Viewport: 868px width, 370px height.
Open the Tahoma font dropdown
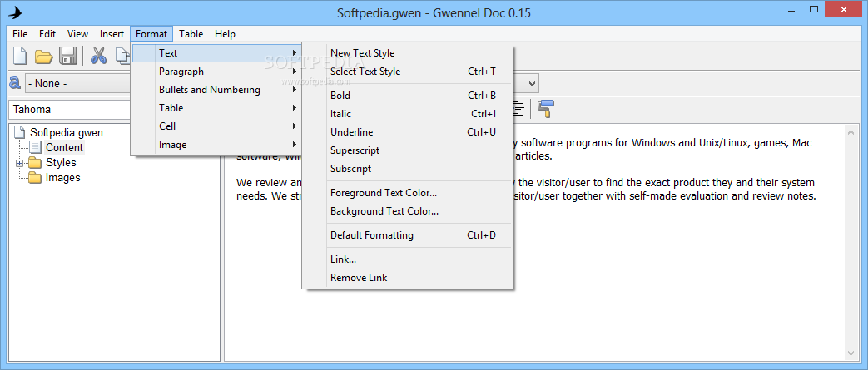coord(70,109)
